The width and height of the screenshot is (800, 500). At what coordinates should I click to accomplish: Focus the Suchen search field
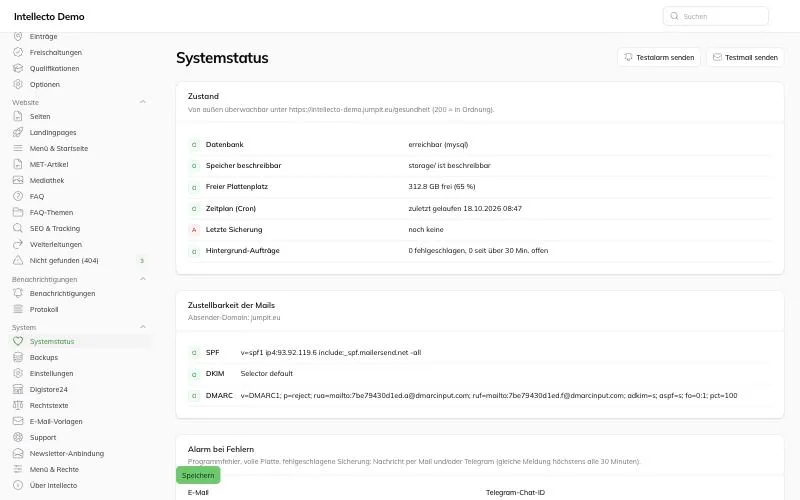[x=716, y=16]
